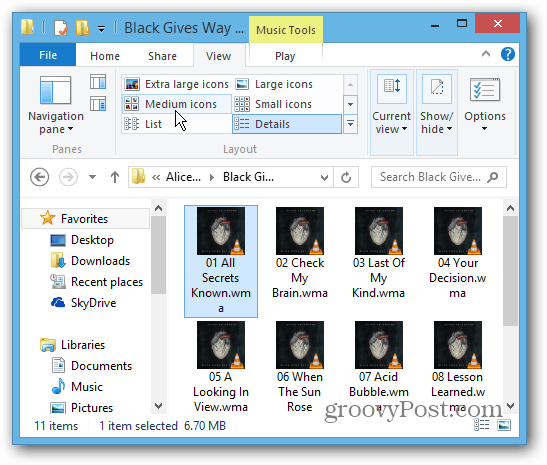Switch to large thumbnails view in status bar

(504, 425)
